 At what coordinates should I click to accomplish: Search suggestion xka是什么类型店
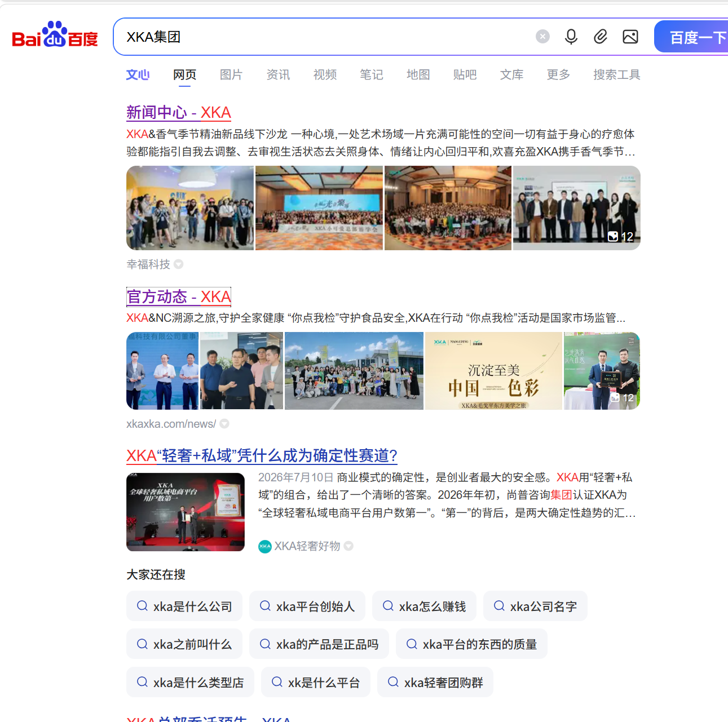(x=191, y=683)
